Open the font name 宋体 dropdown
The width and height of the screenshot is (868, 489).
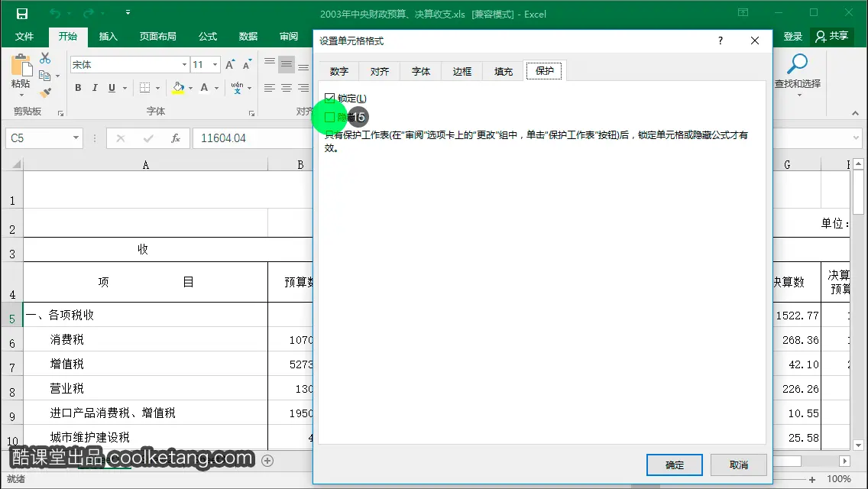tap(184, 65)
